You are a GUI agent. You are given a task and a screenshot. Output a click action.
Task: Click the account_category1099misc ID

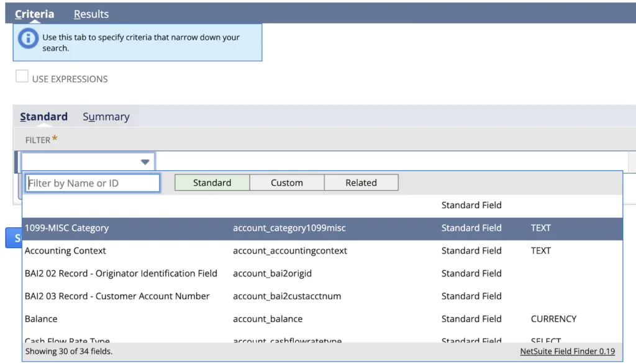[x=289, y=228]
